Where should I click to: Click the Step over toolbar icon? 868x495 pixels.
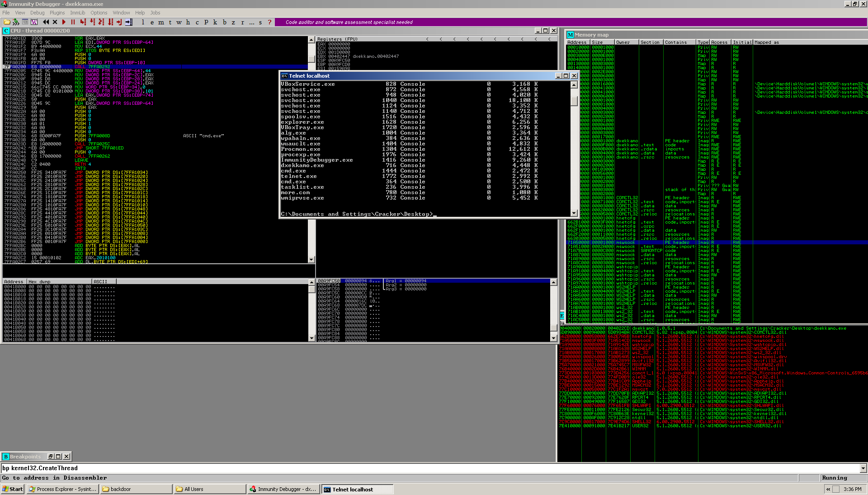point(92,22)
